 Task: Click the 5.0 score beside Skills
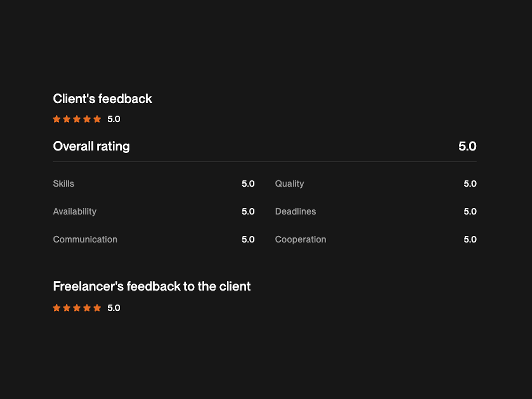pyautogui.click(x=248, y=184)
